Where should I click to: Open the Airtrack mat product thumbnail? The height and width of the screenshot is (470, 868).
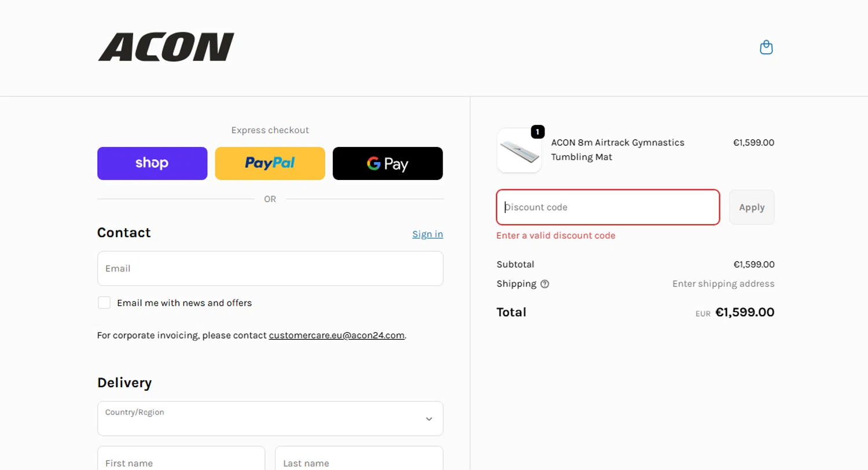(x=519, y=150)
